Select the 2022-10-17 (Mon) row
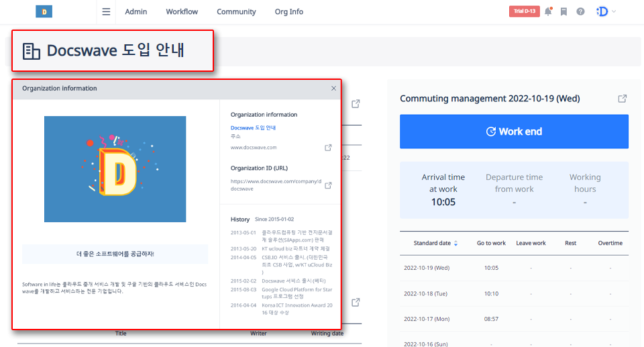Screen dimensions: 644x347 point(514,319)
